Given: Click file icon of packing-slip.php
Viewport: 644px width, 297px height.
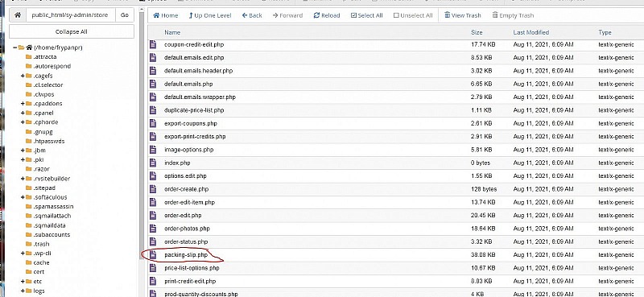Looking at the screenshot, I should [x=153, y=254].
